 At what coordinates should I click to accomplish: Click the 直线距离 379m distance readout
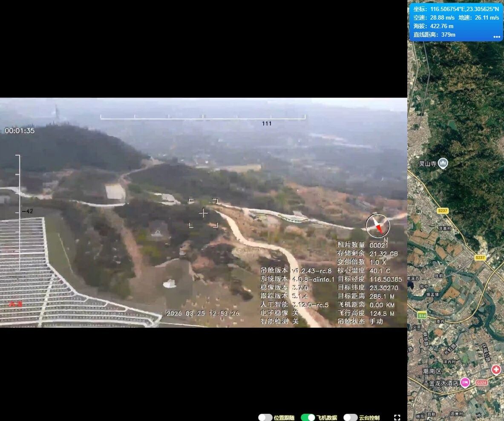coord(434,35)
